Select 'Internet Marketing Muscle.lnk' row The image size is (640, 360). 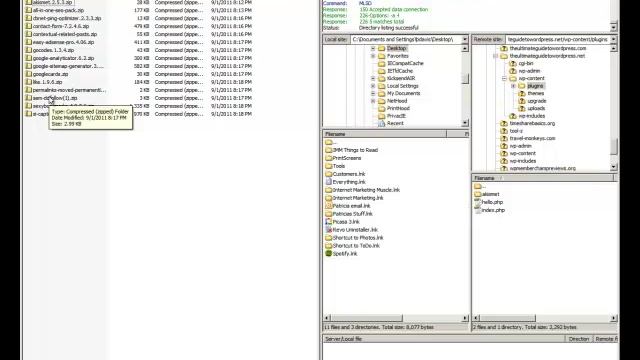click(x=366, y=190)
